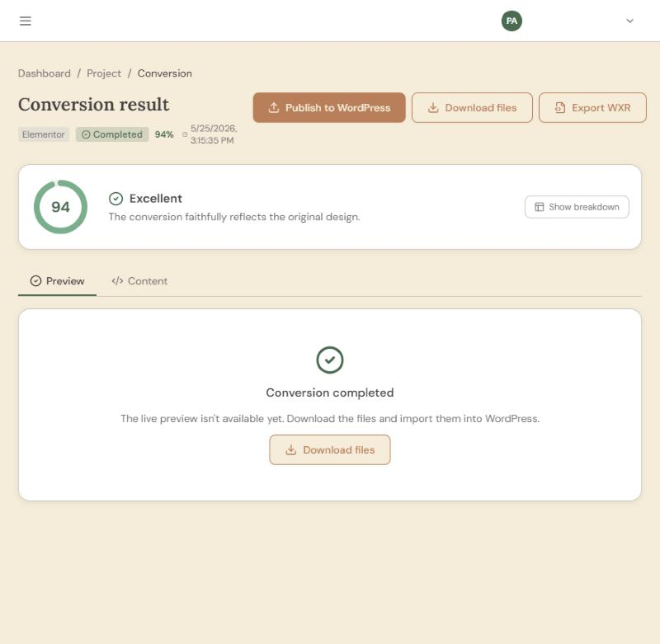Click the Conversion completed heading text
The image size is (660, 644).
point(329,393)
